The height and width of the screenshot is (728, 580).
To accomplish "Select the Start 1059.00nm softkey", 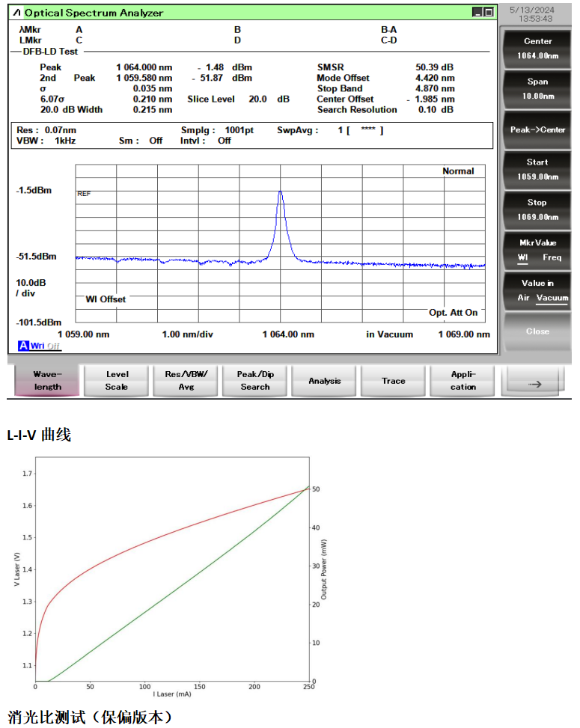I will pos(537,169).
